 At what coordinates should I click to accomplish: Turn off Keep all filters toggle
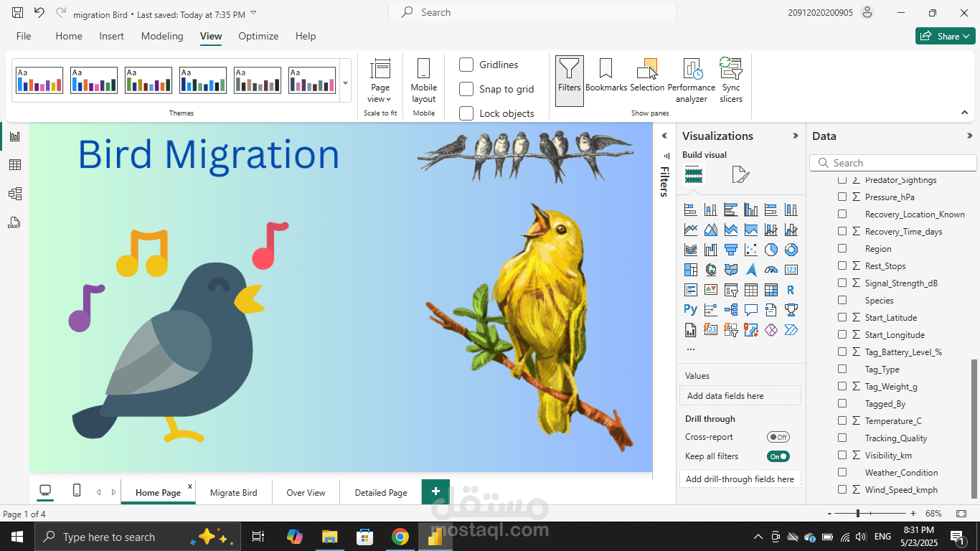(778, 456)
